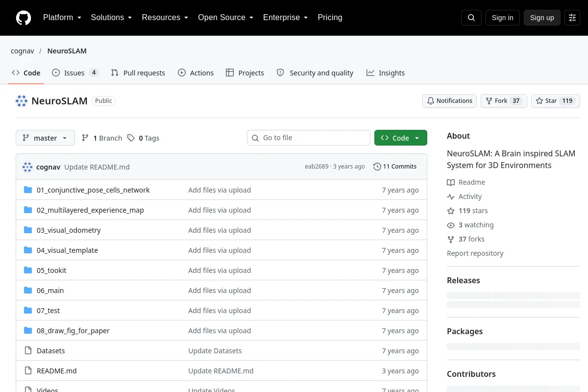
Task: Click Update Datasets commit message
Action: 215,351
